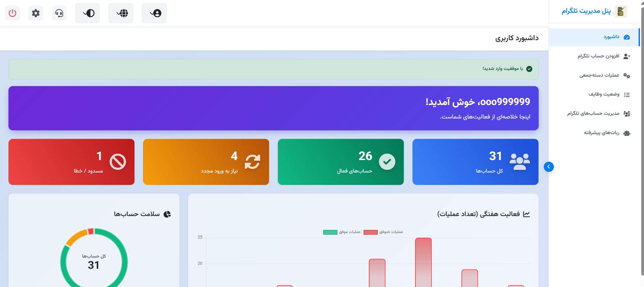
Task: Click the پنل مدیریت تلگرام title link
Action: click(586, 11)
